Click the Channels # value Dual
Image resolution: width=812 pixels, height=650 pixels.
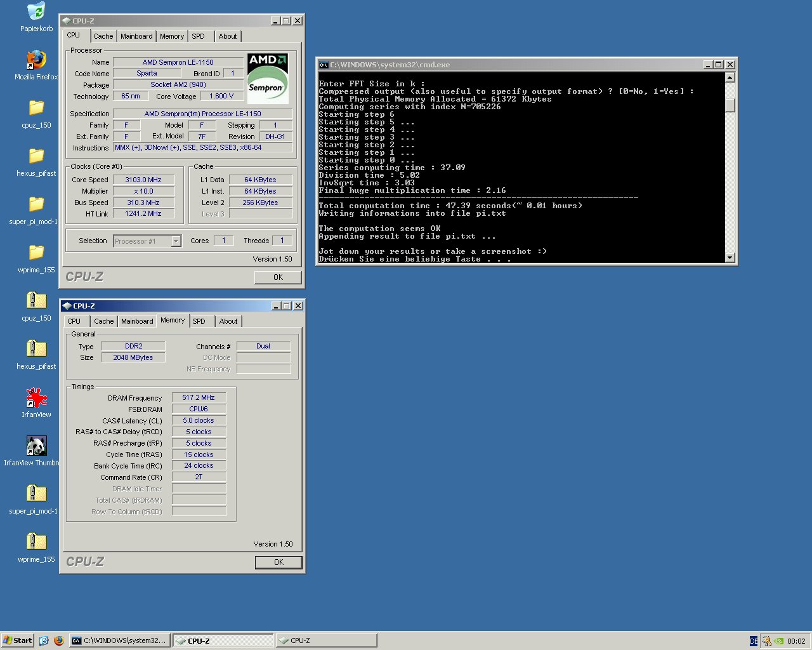263,347
